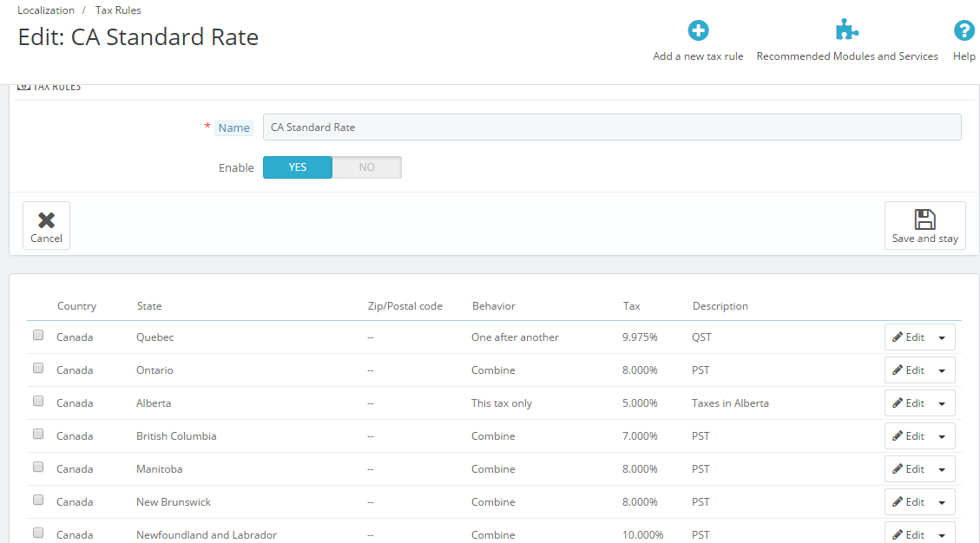
Task: Go to Localization in the breadcrumb
Action: [46, 10]
